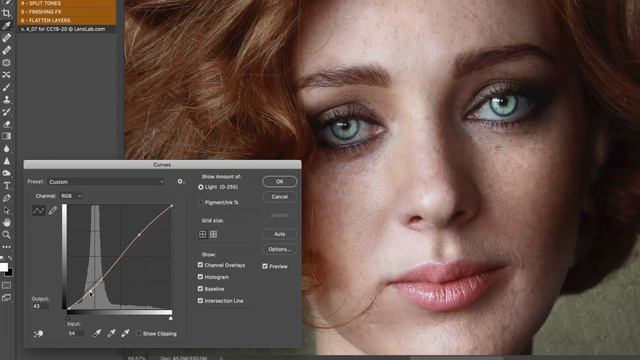Viewport: 640px width, 360px height.
Task: Pick the black point eyedropper in Curves
Action: 97,333
